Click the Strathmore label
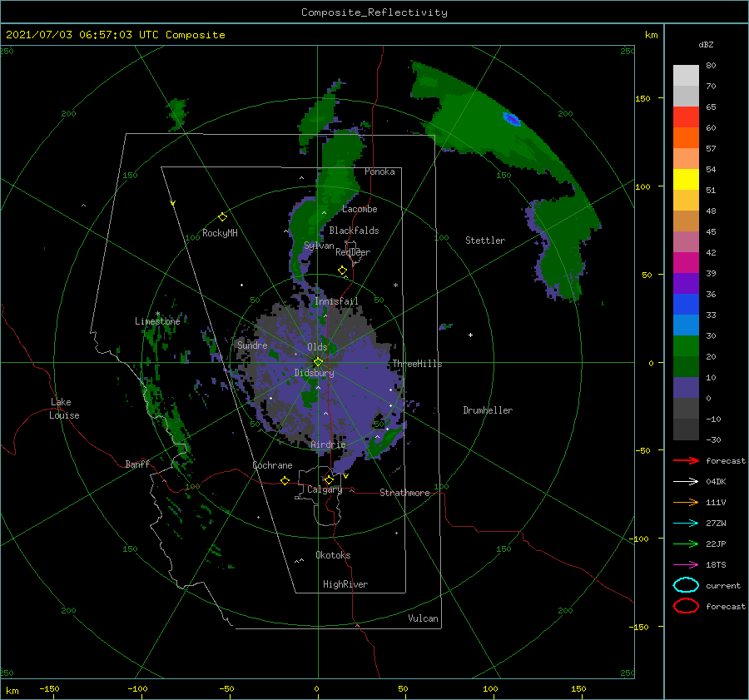Screen dimensions: 749x700 404,493
